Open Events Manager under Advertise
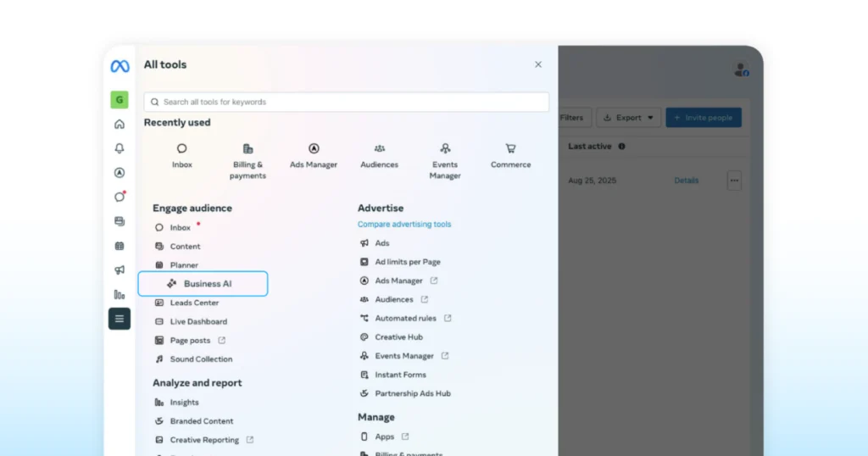Image resolution: width=868 pixels, height=456 pixels. coord(404,356)
